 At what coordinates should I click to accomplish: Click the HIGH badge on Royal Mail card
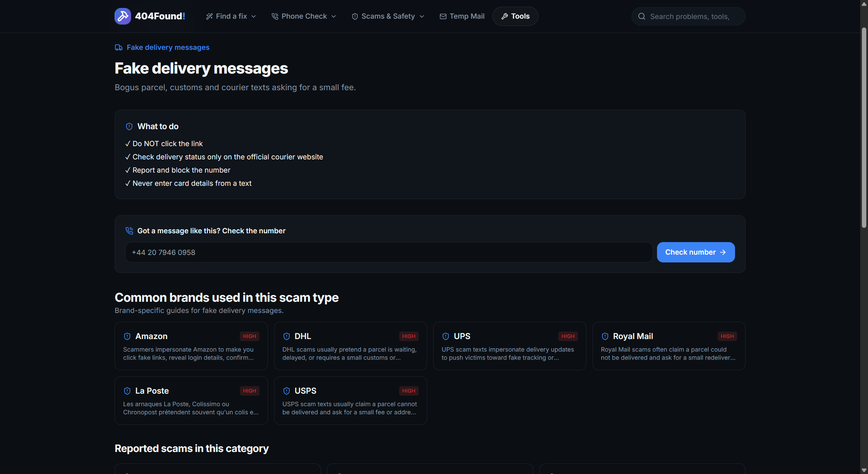(x=727, y=336)
